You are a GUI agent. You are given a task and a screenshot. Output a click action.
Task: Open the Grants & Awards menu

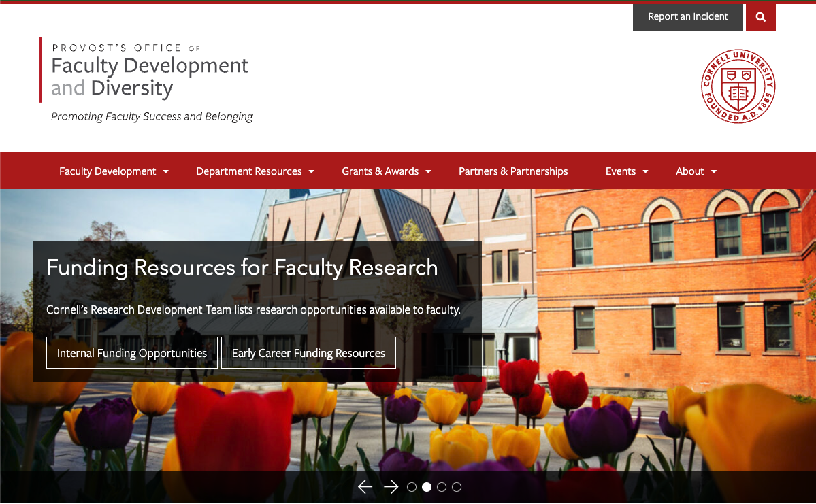click(380, 171)
